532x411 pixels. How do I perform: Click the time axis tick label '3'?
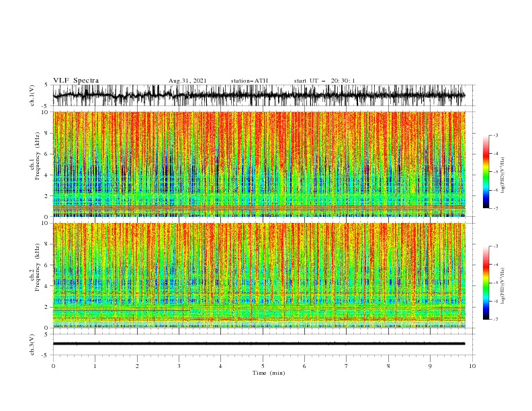click(x=179, y=366)
